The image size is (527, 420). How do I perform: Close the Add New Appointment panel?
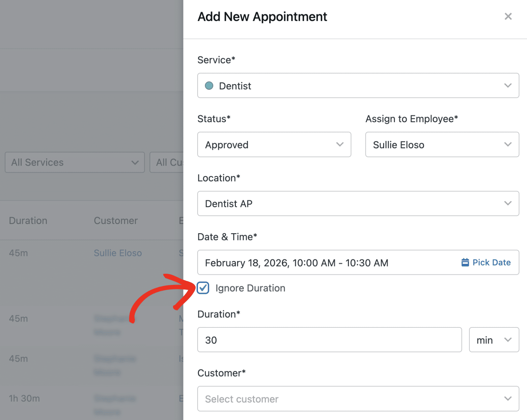tap(508, 16)
